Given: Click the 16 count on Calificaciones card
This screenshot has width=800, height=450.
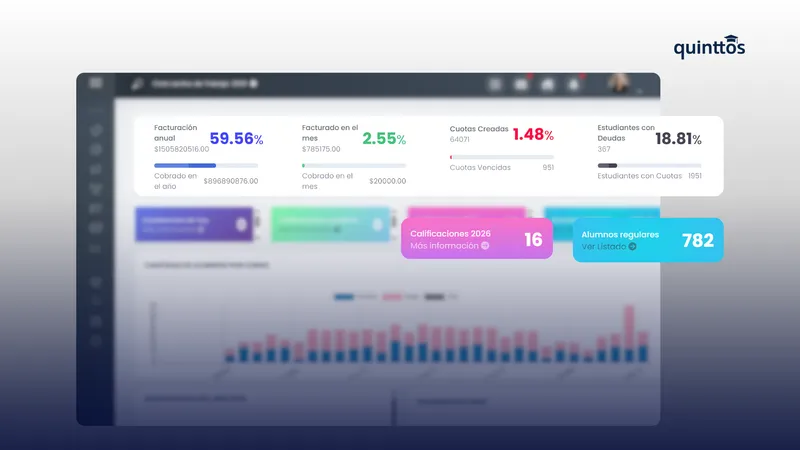Looking at the screenshot, I should point(533,239).
